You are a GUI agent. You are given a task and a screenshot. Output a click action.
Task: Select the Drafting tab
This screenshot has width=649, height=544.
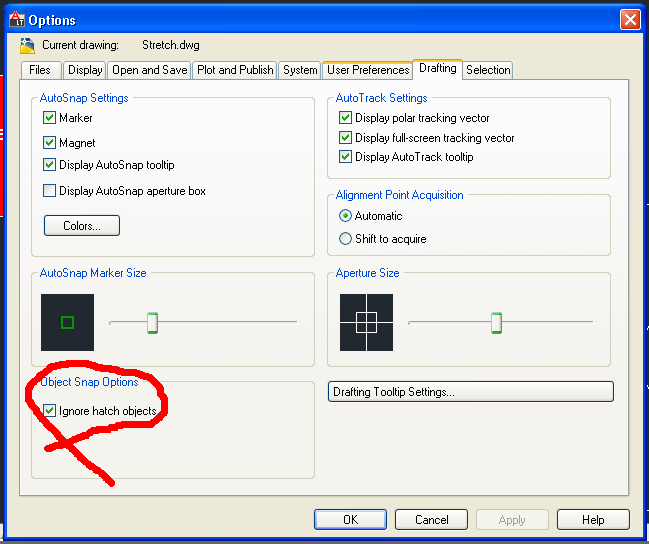tap(437, 68)
